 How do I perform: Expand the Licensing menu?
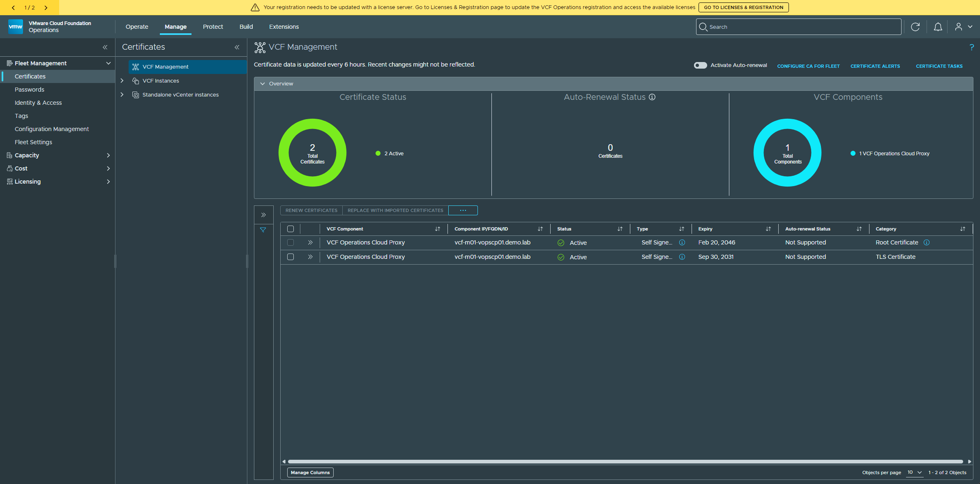tap(108, 182)
